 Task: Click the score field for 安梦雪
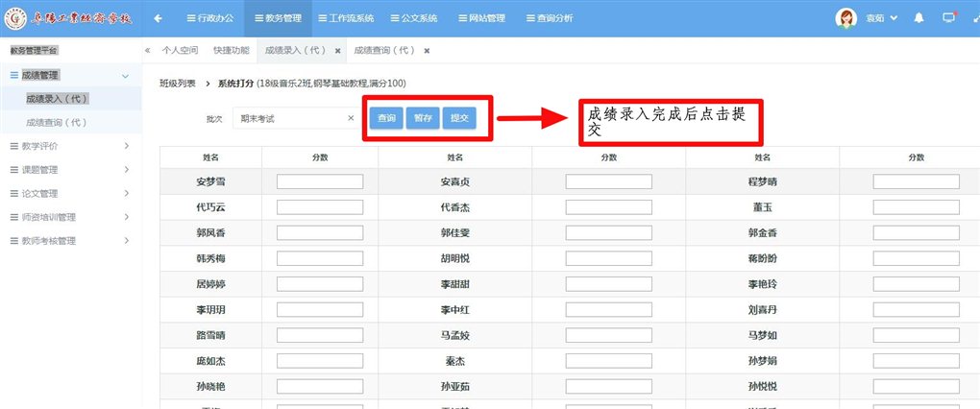[x=320, y=180]
